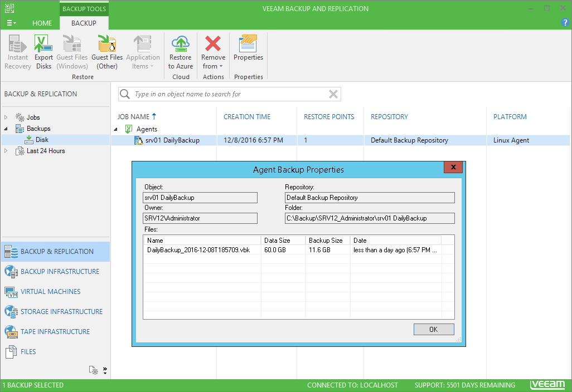Open Application Items restore menu
Image resolution: width=572 pixels, height=392 pixels.
tap(143, 52)
